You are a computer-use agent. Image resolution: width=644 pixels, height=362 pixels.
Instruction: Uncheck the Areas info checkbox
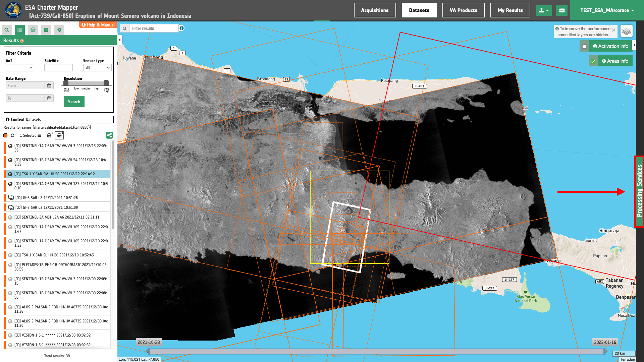[x=593, y=61]
